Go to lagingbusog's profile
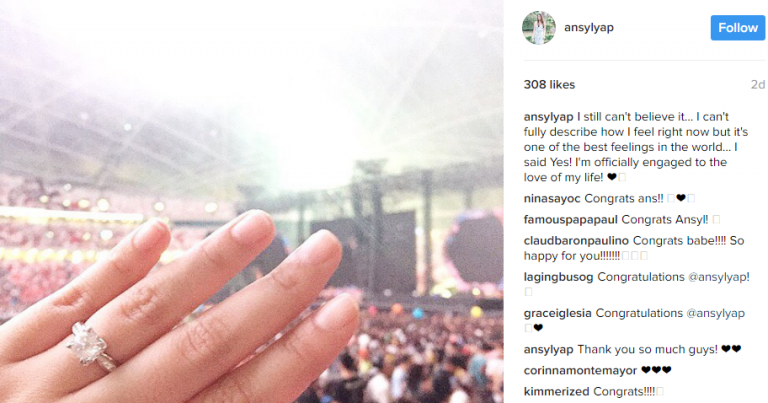This screenshot has width=768, height=403. coord(558,277)
